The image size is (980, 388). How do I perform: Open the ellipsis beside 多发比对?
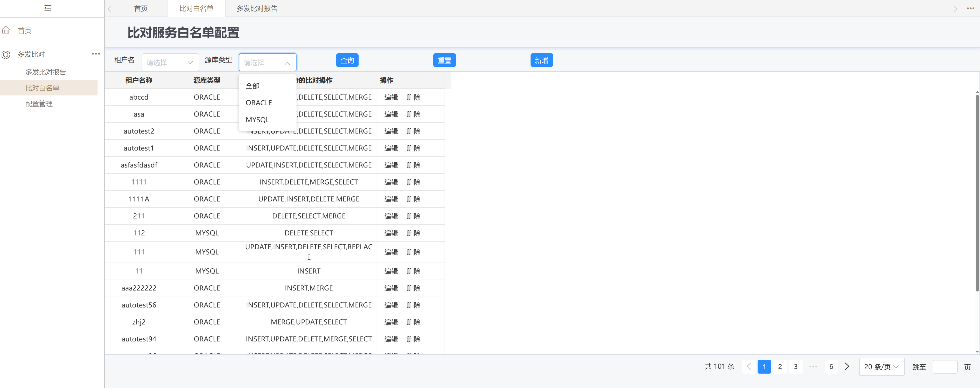(96, 54)
